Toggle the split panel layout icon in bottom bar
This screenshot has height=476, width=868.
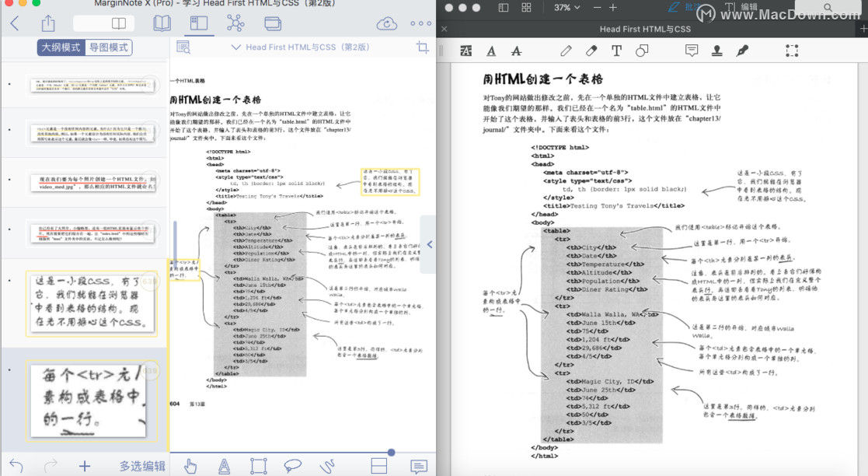(379, 466)
